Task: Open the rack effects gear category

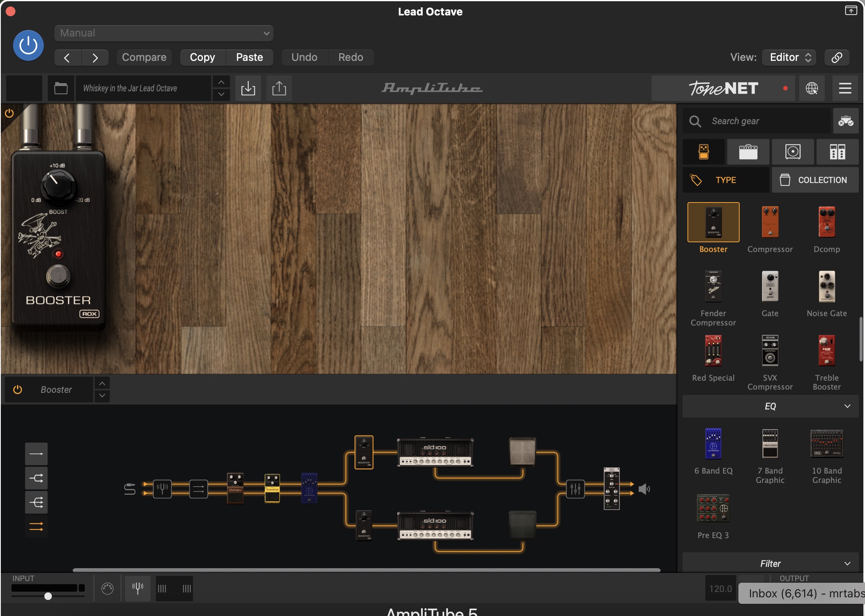Action: [x=837, y=152]
